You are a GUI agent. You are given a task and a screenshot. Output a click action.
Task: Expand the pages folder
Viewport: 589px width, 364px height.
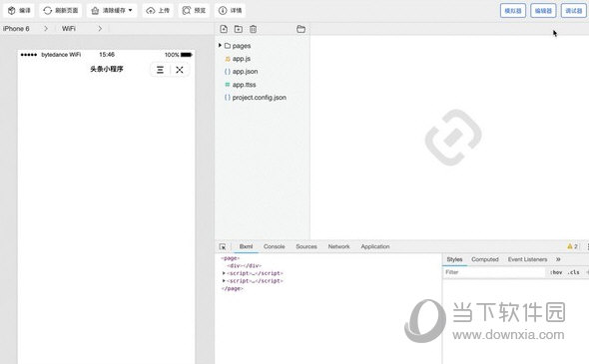tap(220, 46)
